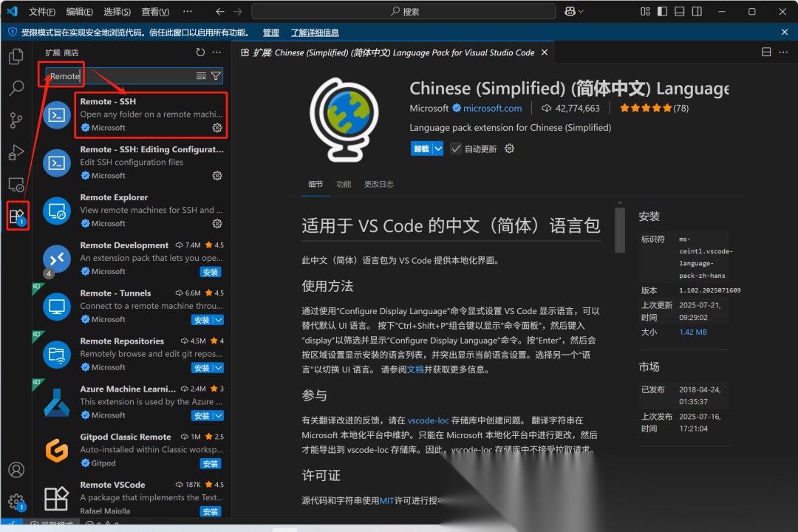Screen dimensions: 798x532
Task: Go back with the title bar arrow
Action: 220,11
